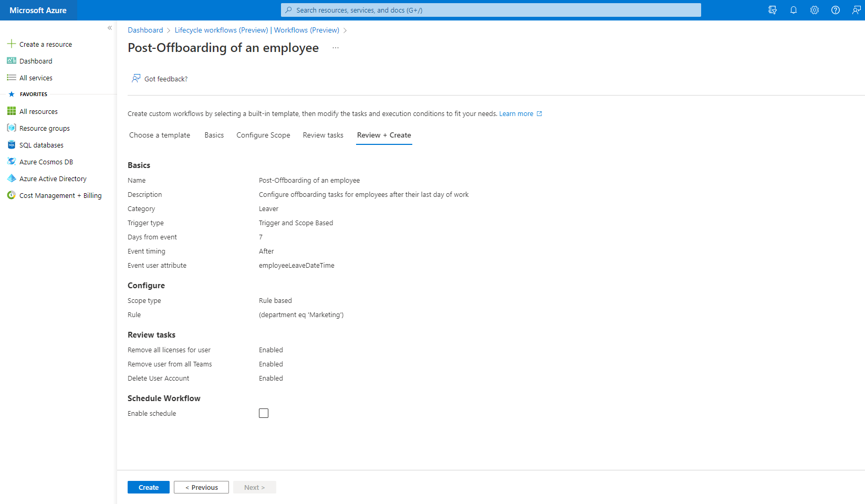This screenshot has height=504, width=865.
Task: Click the rule text "(department eq 'Marketing')"
Action: 301,315
